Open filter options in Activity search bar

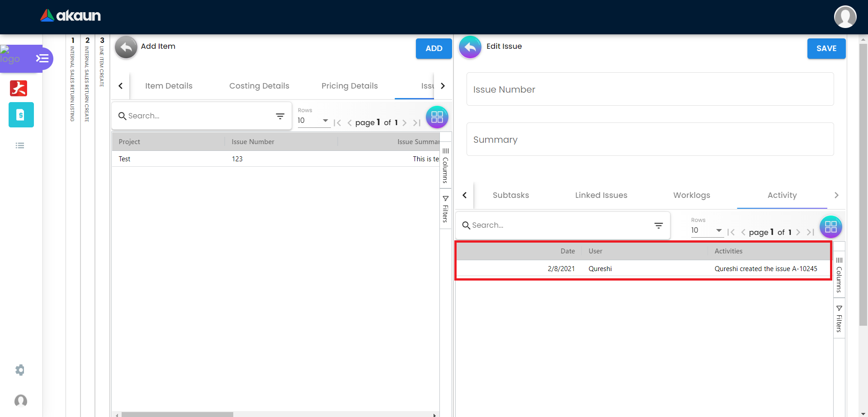[x=658, y=225]
